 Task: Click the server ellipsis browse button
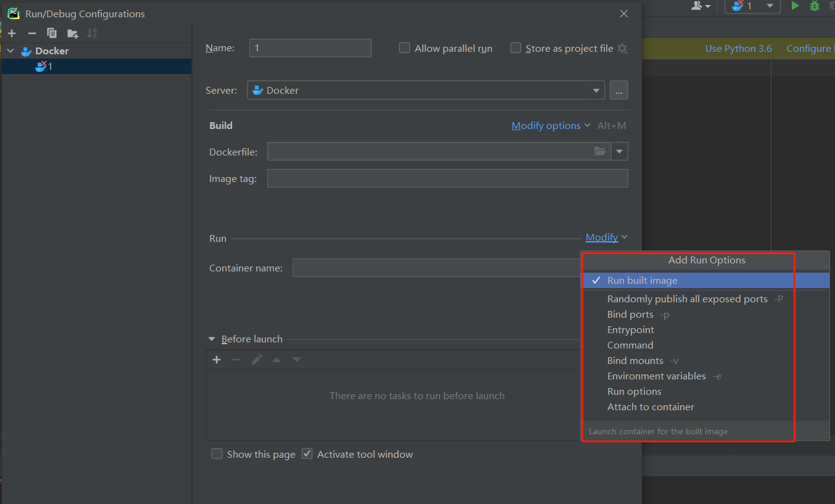click(x=619, y=90)
